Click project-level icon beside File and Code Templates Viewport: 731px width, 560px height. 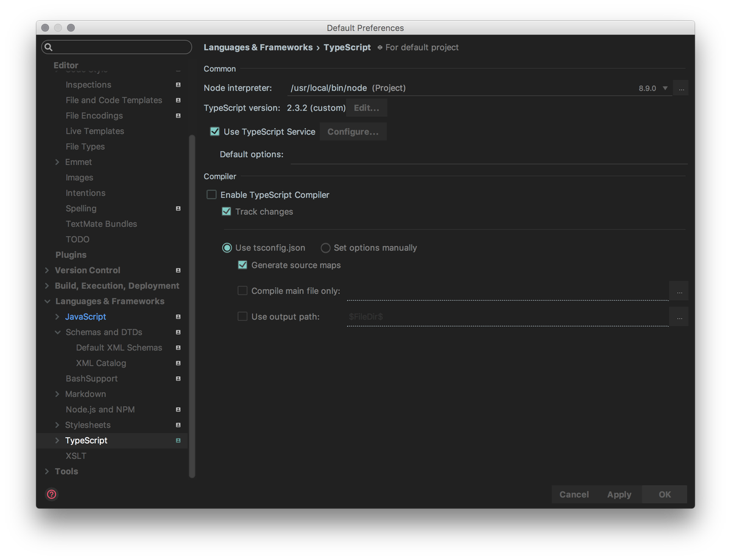pos(178,100)
